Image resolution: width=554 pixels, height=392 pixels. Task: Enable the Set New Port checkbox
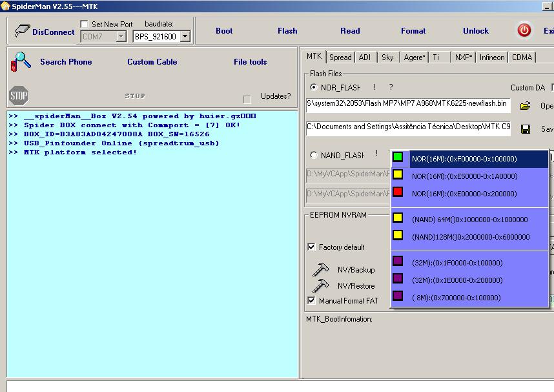point(84,24)
